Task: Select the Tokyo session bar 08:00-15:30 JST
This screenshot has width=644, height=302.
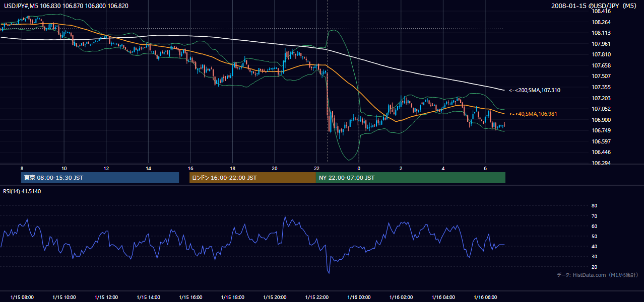Action: 100,178
